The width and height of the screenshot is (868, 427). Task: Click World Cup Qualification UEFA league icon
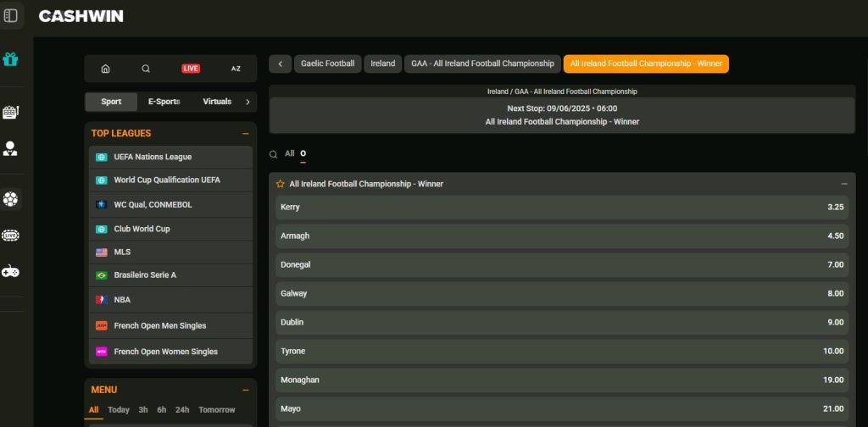click(x=102, y=180)
